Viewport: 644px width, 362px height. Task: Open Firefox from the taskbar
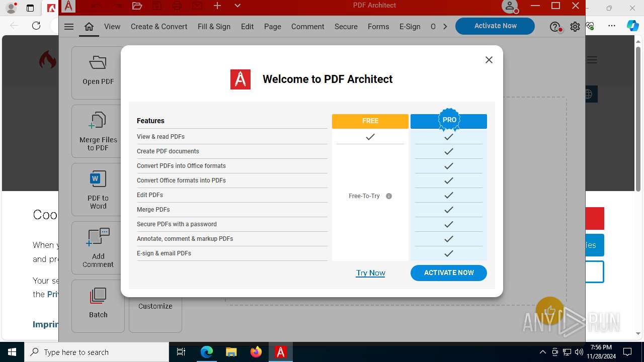(256, 352)
